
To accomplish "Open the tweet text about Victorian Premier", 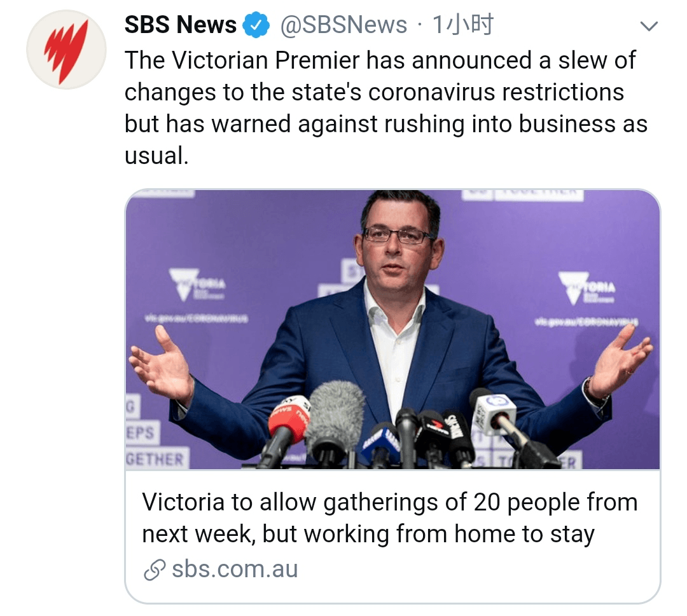I will [x=385, y=107].
